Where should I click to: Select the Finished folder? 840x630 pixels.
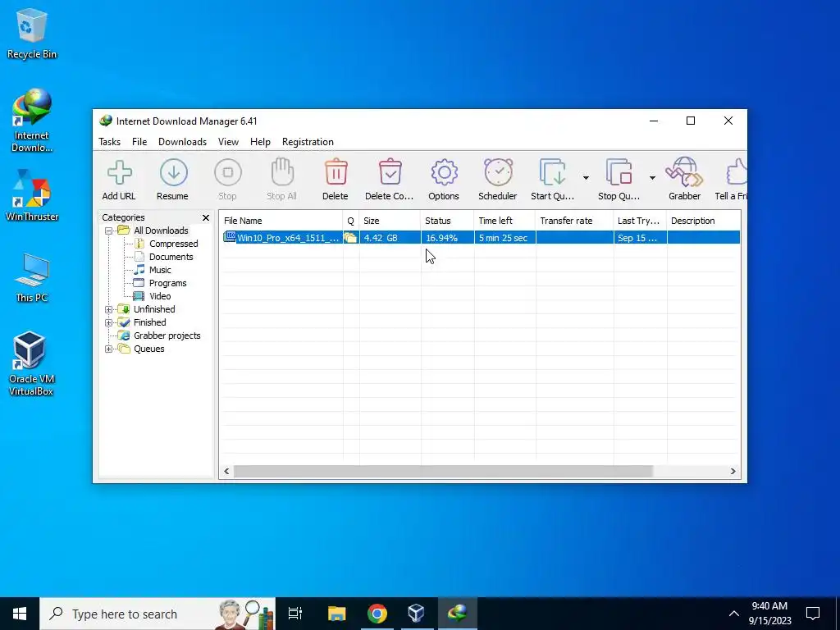[x=149, y=322]
